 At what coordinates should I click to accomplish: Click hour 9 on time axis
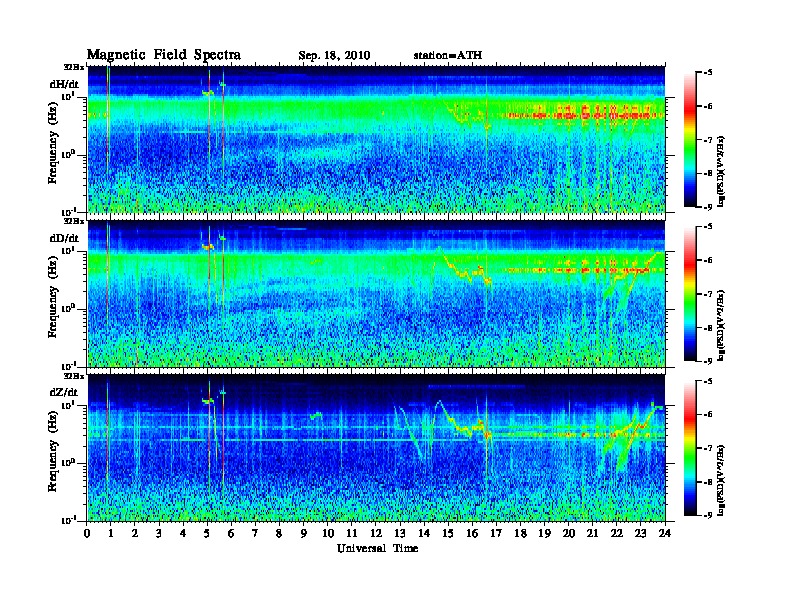point(304,534)
